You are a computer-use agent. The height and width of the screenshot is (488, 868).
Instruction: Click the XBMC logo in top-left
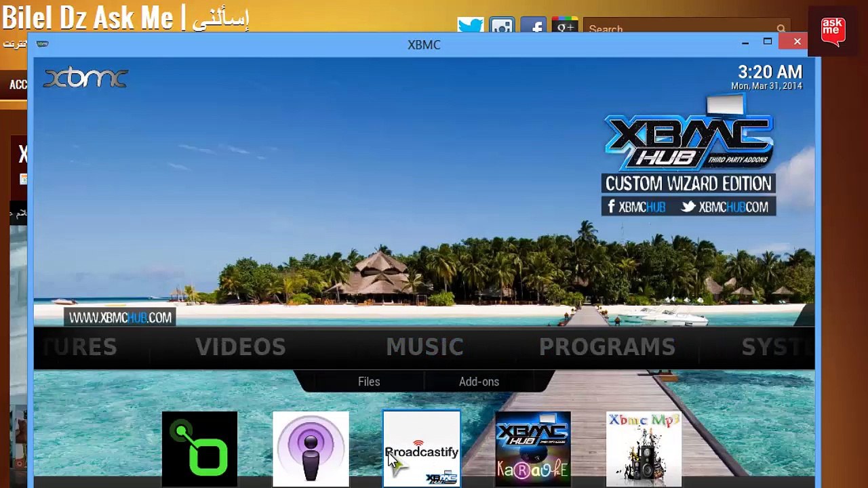pos(85,78)
